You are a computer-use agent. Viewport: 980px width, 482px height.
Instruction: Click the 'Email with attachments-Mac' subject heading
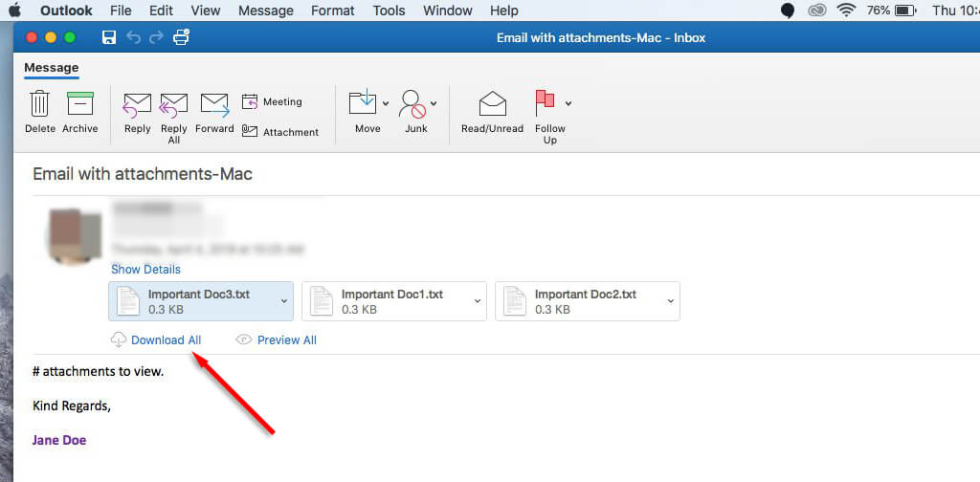click(x=143, y=173)
